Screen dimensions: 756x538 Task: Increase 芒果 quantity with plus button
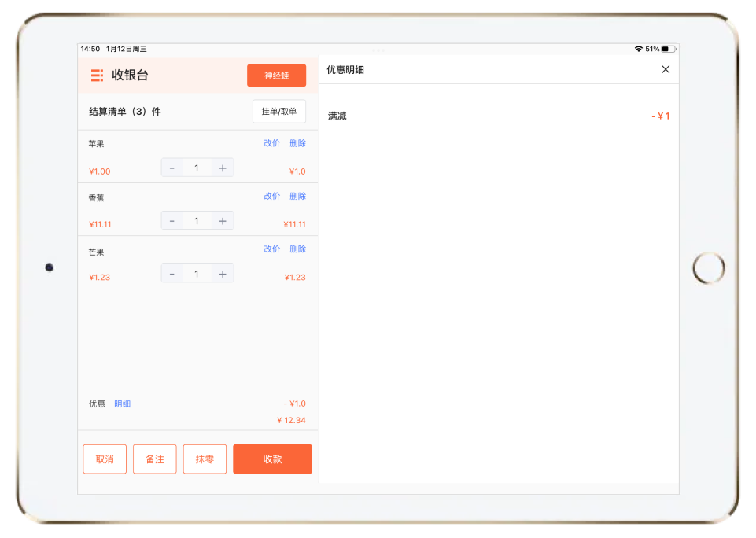point(223,274)
